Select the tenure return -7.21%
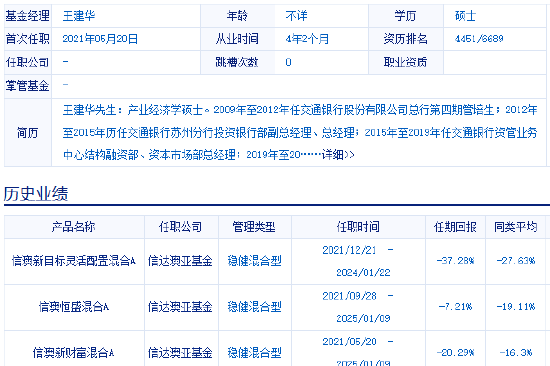550x366 pixels. point(455,307)
